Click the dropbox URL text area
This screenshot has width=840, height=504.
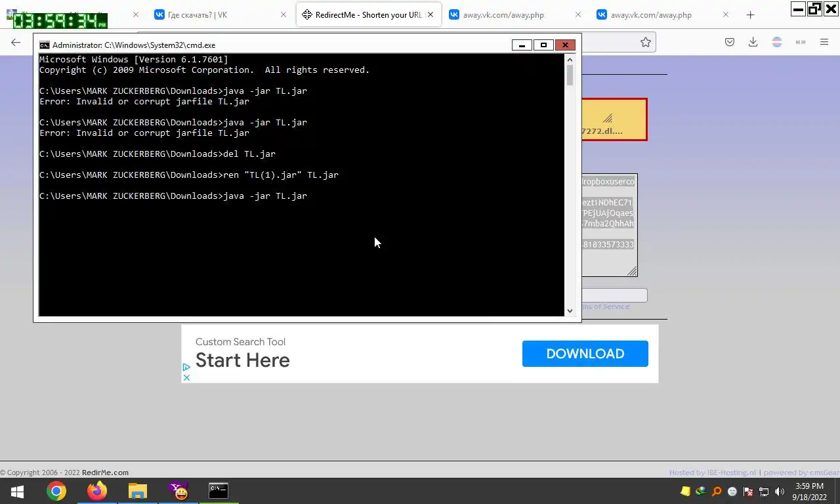[x=609, y=225]
